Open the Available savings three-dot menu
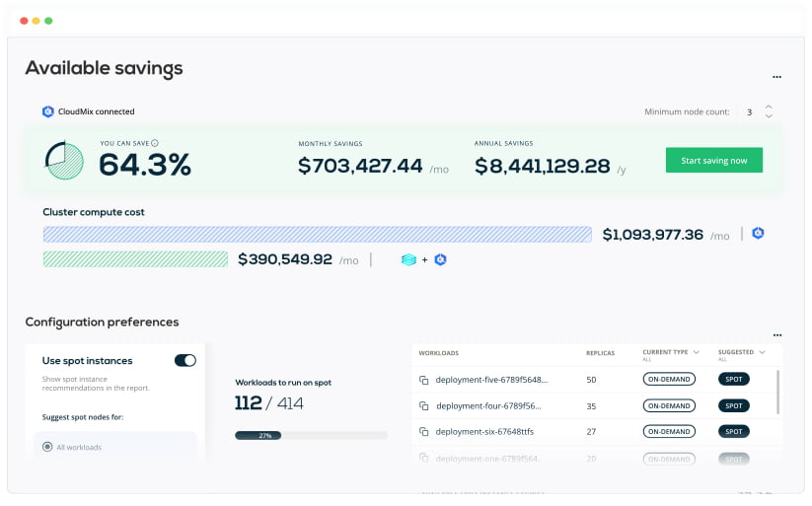The width and height of the screenshot is (812, 506). 776,77
